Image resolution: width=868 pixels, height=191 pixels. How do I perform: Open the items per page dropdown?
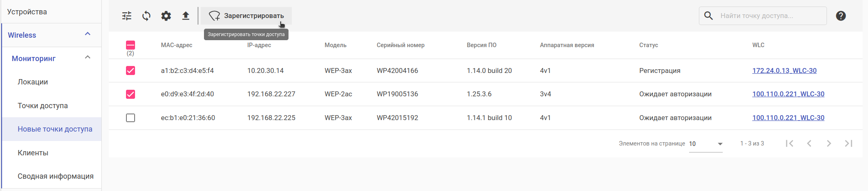click(x=705, y=144)
